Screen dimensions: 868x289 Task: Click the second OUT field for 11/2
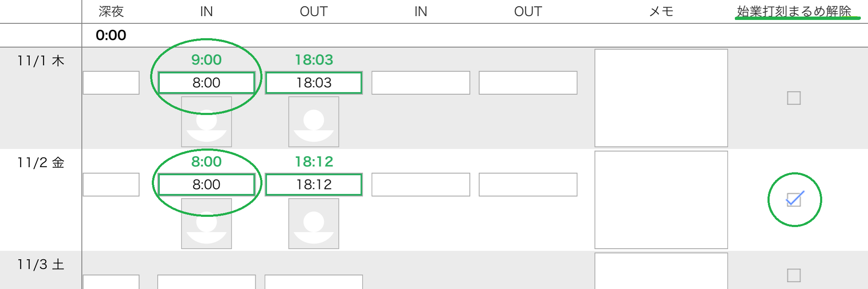[528, 185]
